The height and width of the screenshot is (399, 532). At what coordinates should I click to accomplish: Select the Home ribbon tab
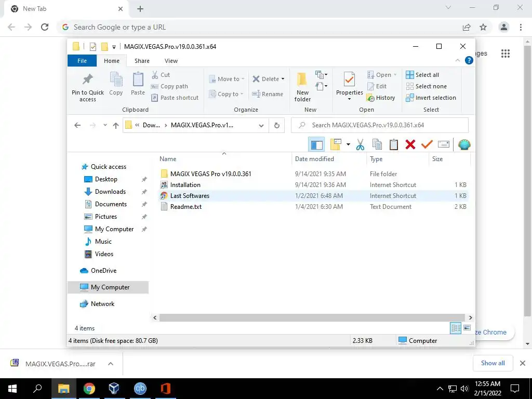112,61
